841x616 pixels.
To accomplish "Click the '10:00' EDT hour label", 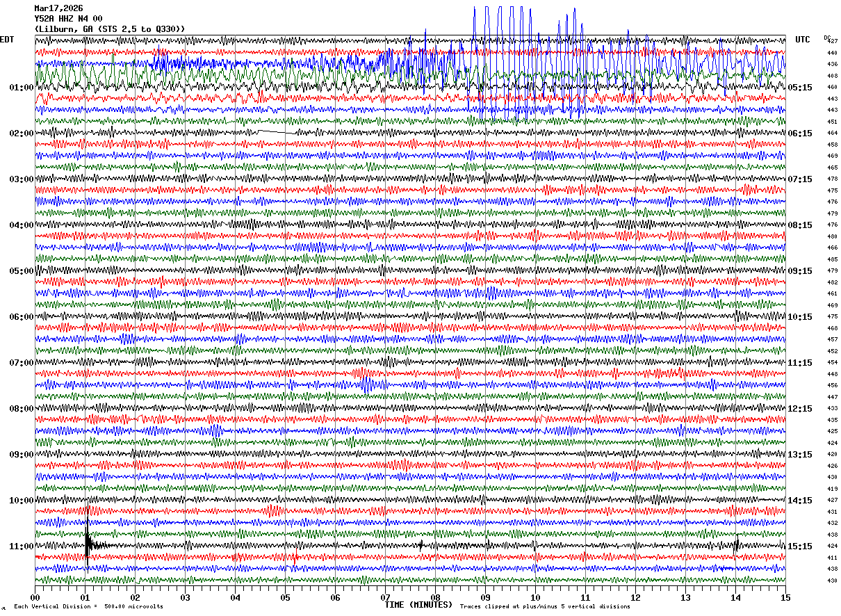I will 21,501.
